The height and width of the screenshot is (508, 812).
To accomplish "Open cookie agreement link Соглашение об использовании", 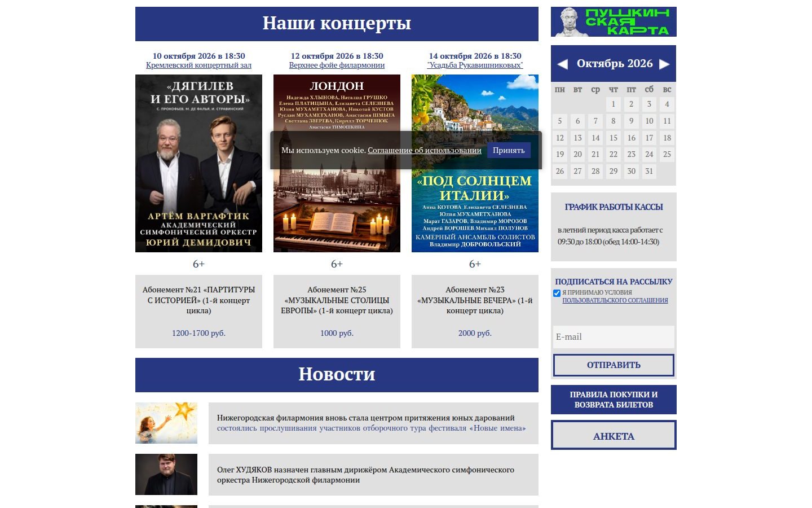I will pyautogui.click(x=425, y=150).
